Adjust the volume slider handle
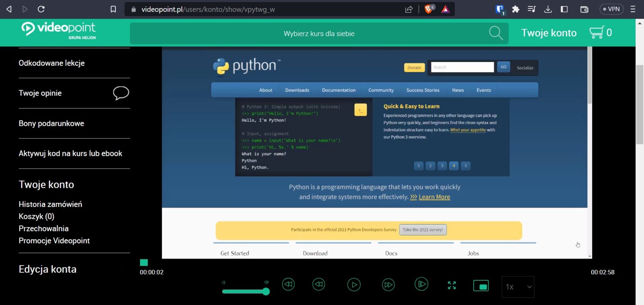644x305 pixels. pos(266,291)
